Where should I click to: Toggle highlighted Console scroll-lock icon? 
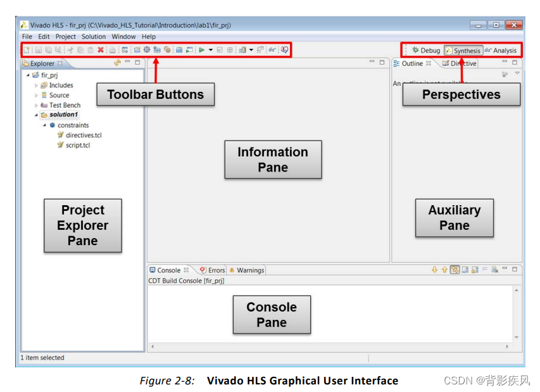coord(455,270)
